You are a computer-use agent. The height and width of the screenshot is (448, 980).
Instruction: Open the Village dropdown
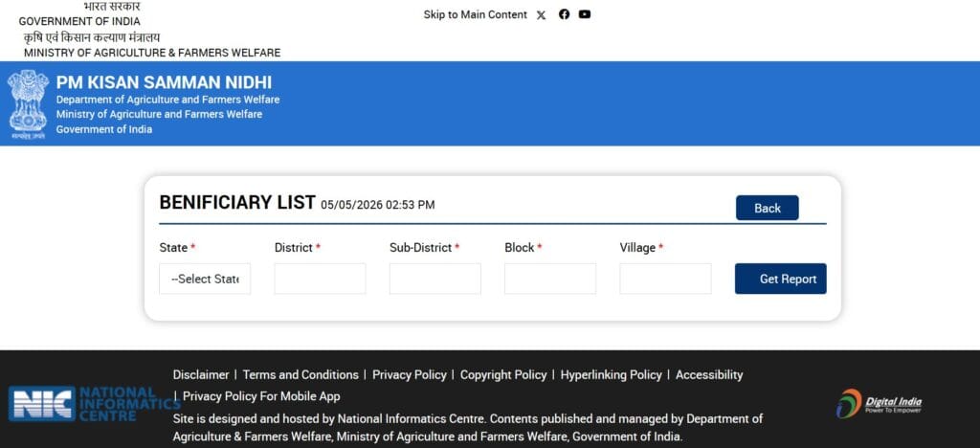tap(666, 279)
